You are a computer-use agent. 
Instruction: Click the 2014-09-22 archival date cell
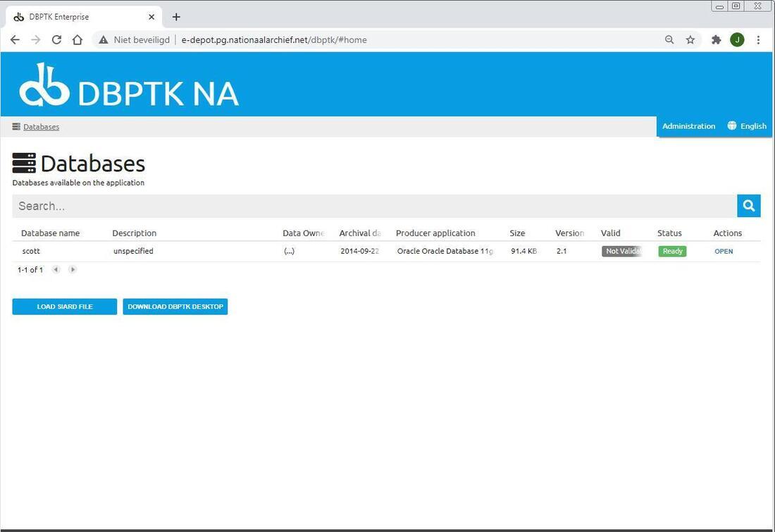pyautogui.click(x=360, y=251)
